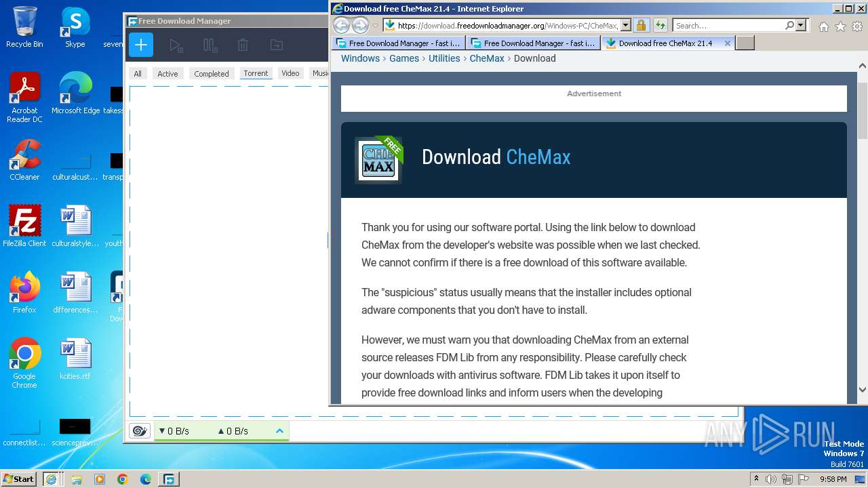Screen dimensions: 868x488
Task: Open Google Chrome desktop shortcut
Action: click(x=24, y=363)
